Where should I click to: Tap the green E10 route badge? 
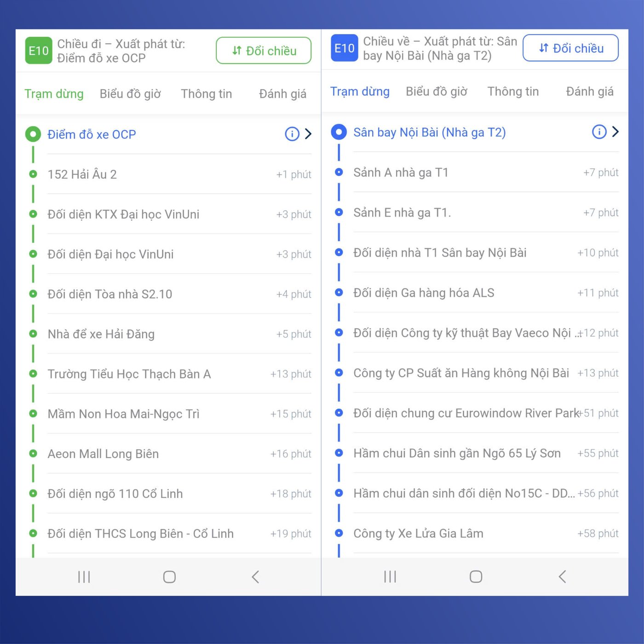(38, 51)
